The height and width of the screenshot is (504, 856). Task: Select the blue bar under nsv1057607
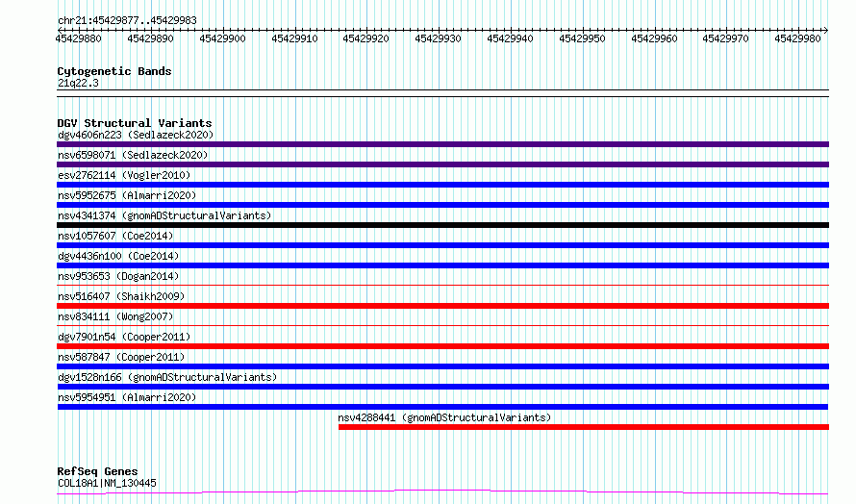click(442, 245)
